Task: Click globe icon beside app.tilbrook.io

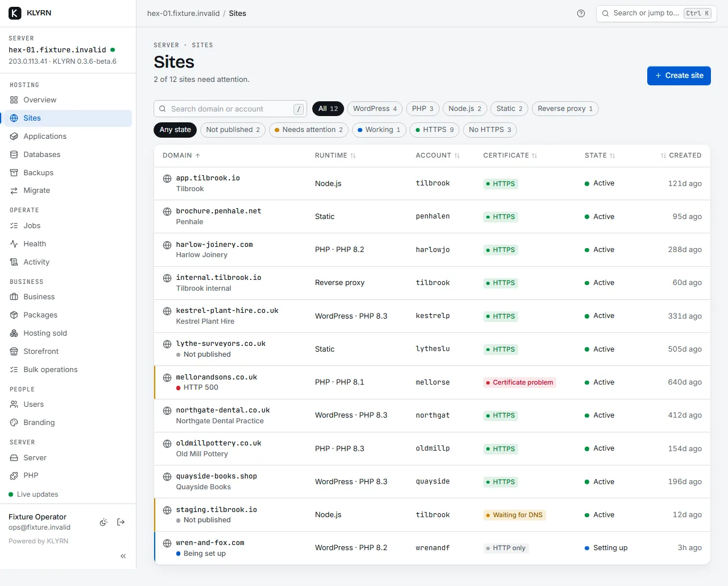Action: [x=167, y=179]
